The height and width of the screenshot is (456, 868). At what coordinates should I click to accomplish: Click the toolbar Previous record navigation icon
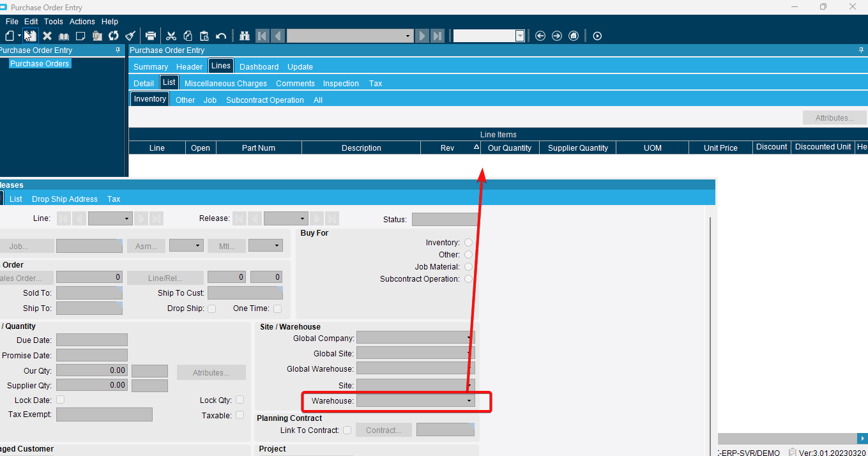(277, 36)
